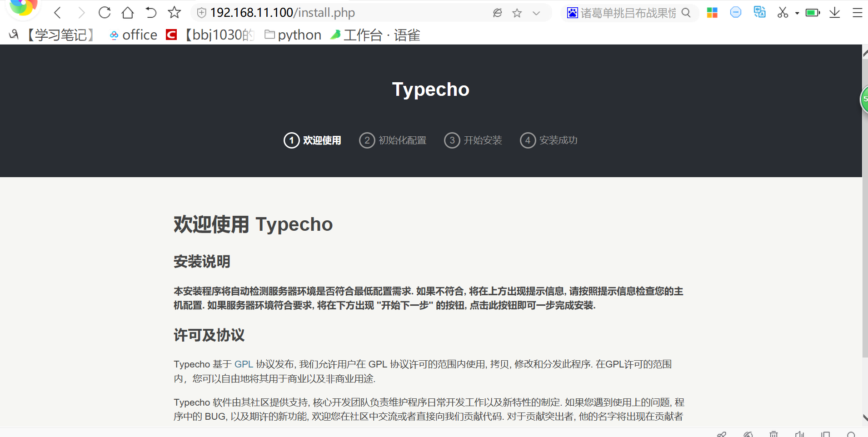This screenshot has width=868, height=437.
Task: Select step 2 初始化配置
Action: 393,140
